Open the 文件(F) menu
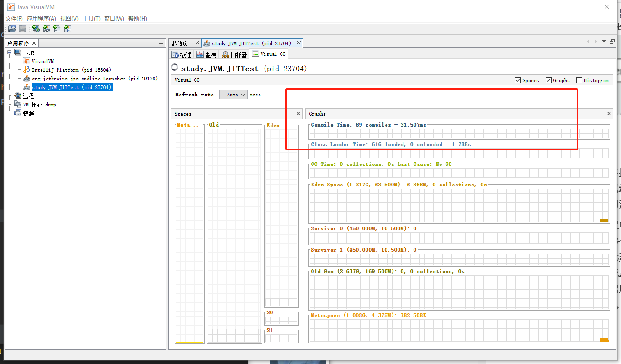The height and width of the screenshot is (364, 621). pos(14,19)
